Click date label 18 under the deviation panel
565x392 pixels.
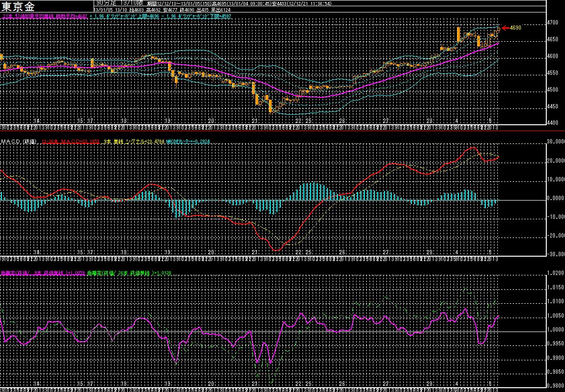coord(124,384)
